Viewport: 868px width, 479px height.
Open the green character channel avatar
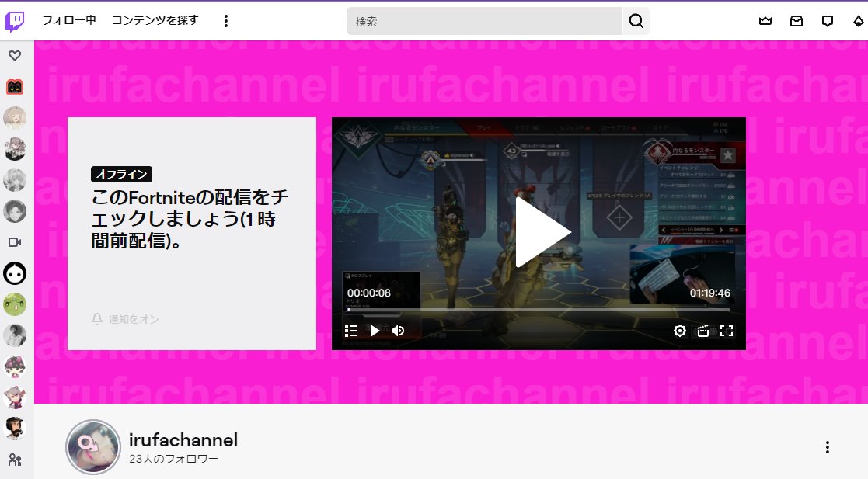15,304
